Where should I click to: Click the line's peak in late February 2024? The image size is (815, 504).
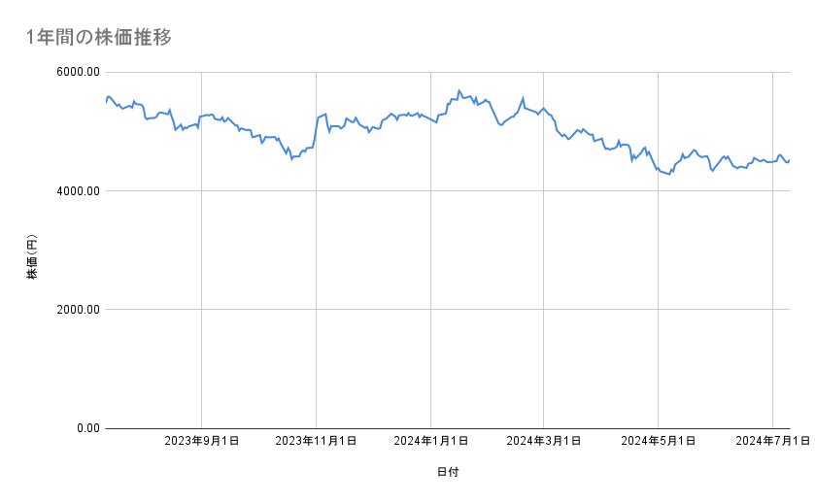click(523, 98)
